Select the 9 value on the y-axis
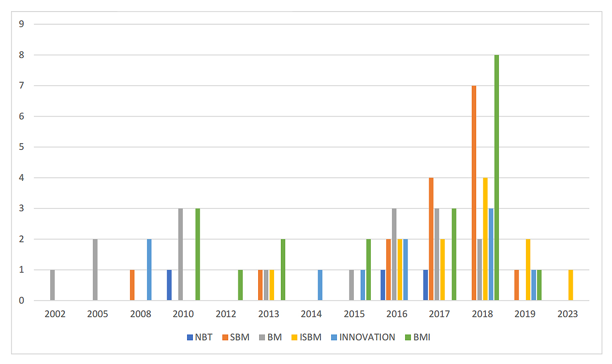The image size is (612, 364). click(x=22, y=24)
